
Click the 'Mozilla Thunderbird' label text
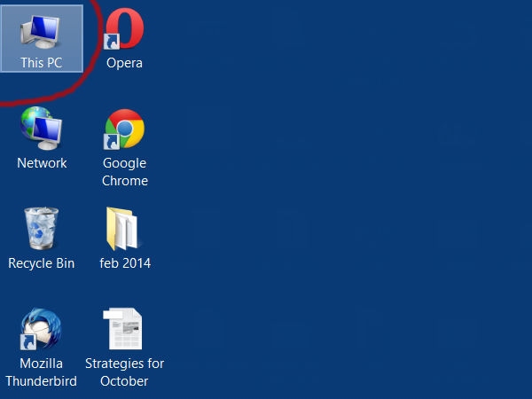coord(41,372)
